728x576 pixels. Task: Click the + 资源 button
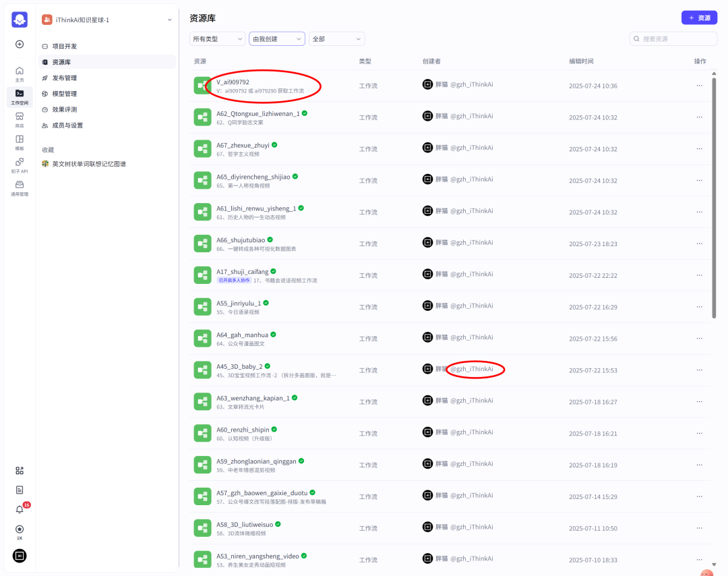click(x=699, y=18)
